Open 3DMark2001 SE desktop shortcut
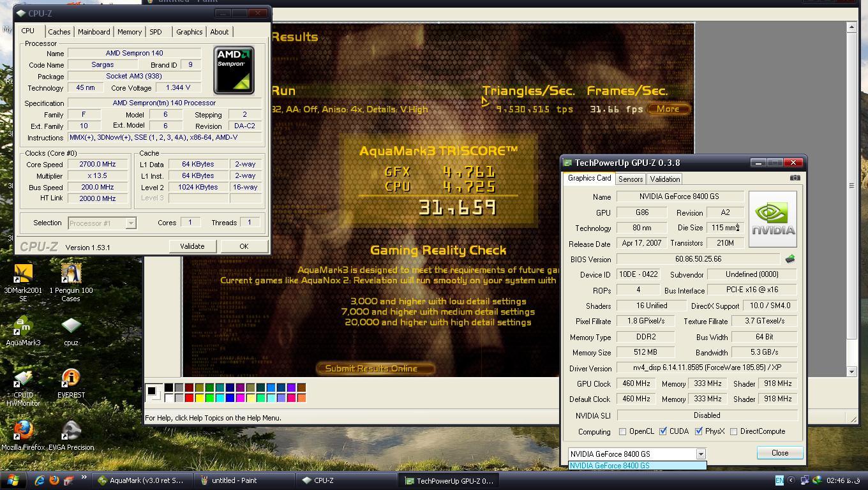 (x=23, y=283)
